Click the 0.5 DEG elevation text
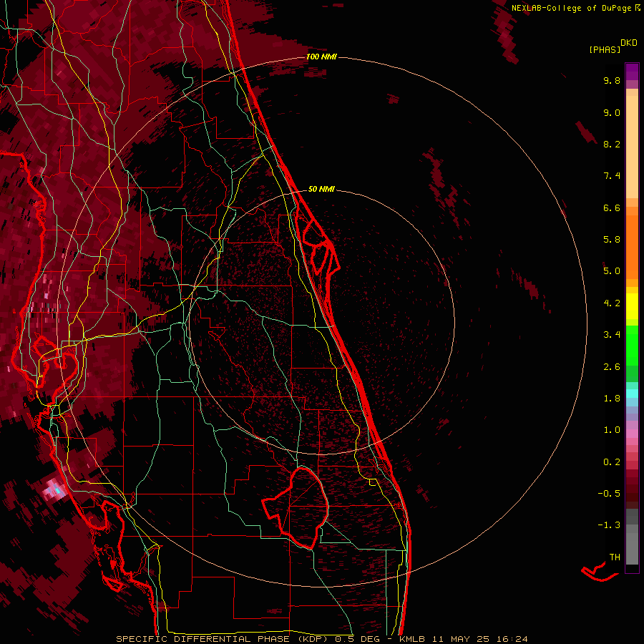The width and height of the screenshot is (644, 644). pos(357,639)
